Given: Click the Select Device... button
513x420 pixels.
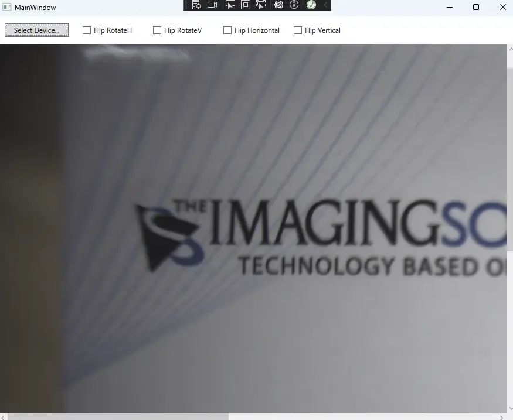Looking at the screenshot, I should tap(36, 30).
